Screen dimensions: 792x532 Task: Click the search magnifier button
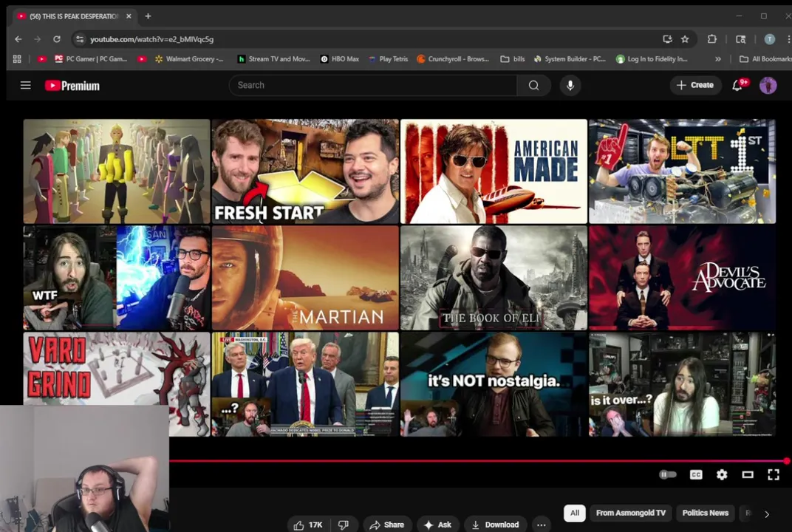(533, 86)
